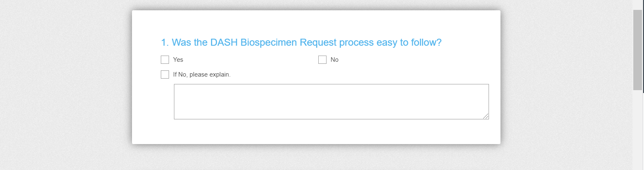Tick the "If No, please explain" checkbox
The image size is (644, 170).
point(165,75)
